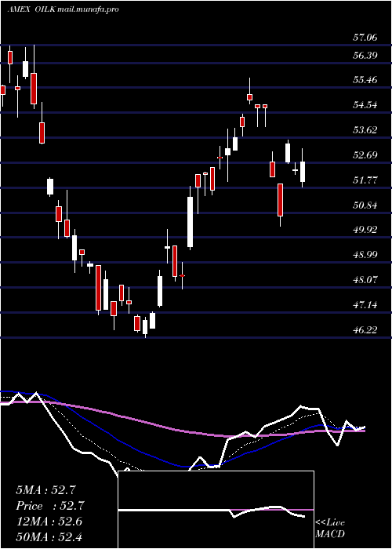
Task: Click the 5MA : 52.7 readout
Action: coord(46,490)
